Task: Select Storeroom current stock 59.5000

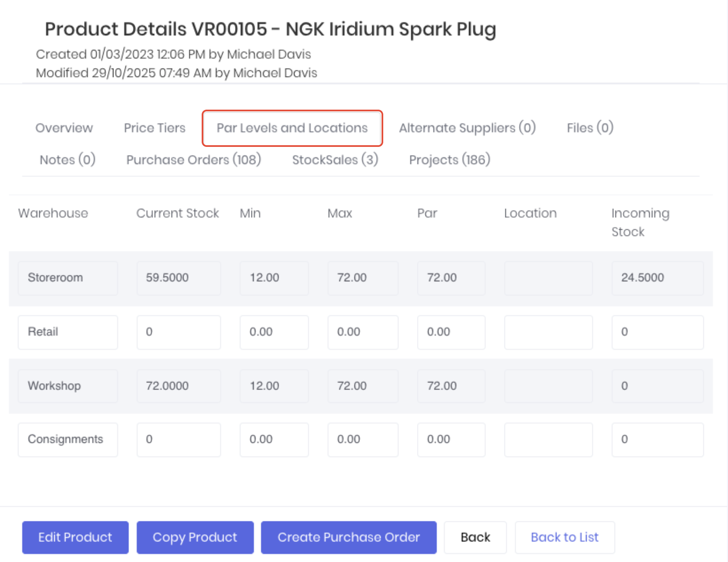Action: 179,278
